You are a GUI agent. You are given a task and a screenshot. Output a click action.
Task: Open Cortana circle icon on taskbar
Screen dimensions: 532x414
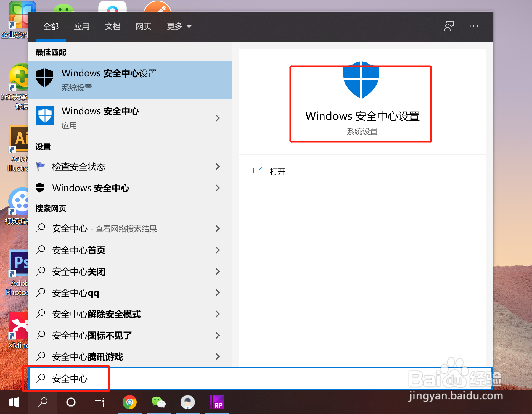[x=71, y=402]
